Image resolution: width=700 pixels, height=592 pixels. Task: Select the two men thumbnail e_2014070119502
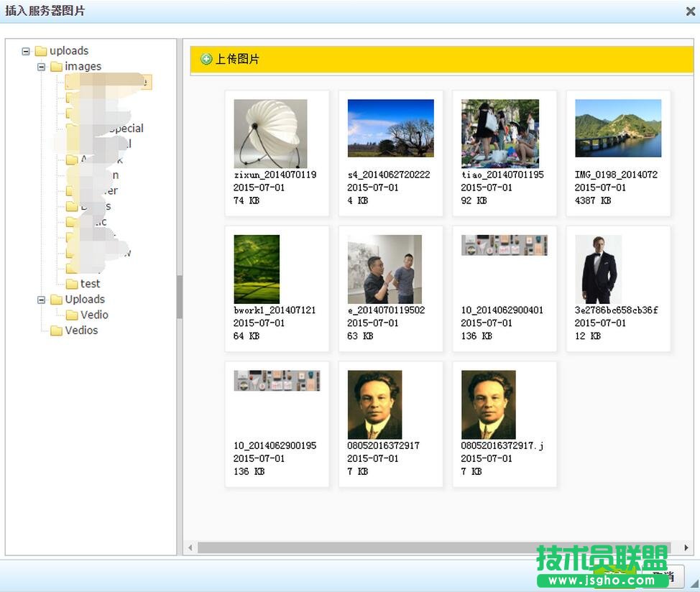pos(384,269)
